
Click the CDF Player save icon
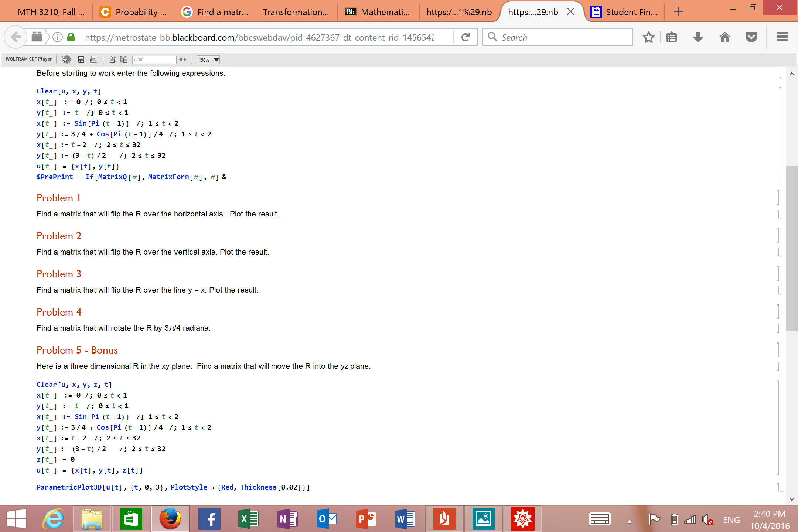81,59
